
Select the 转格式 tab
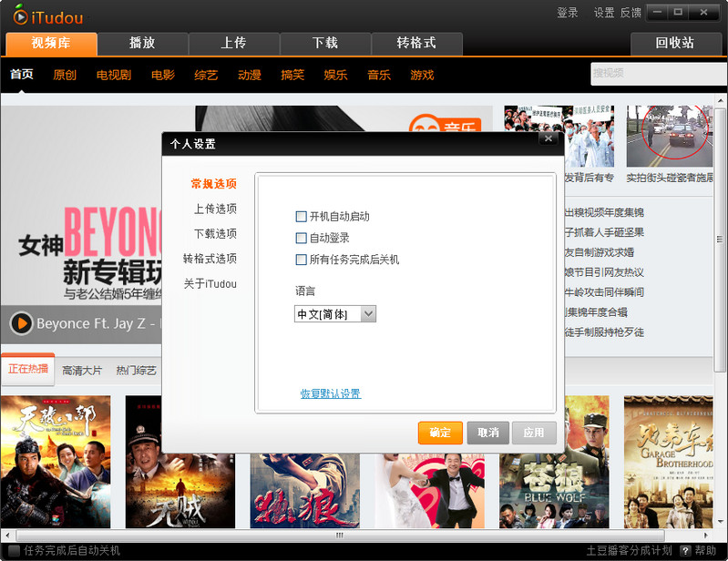(416, 44)
